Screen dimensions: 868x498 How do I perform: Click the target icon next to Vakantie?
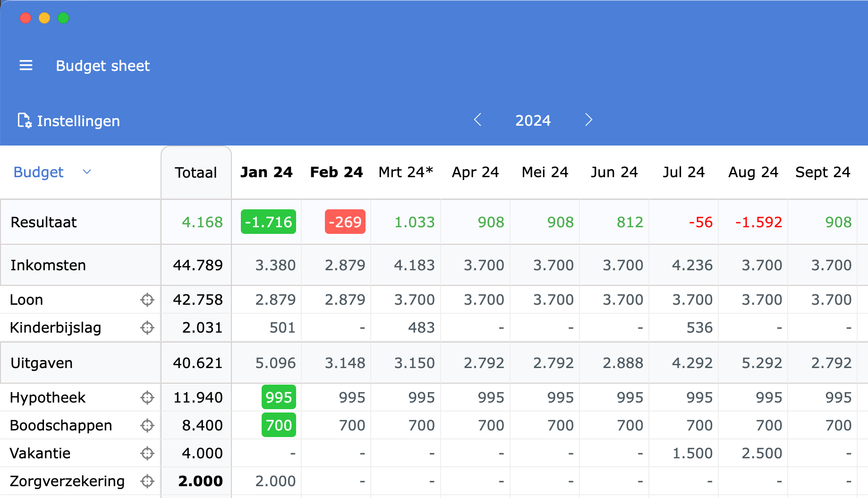click(x=147, y=454)
